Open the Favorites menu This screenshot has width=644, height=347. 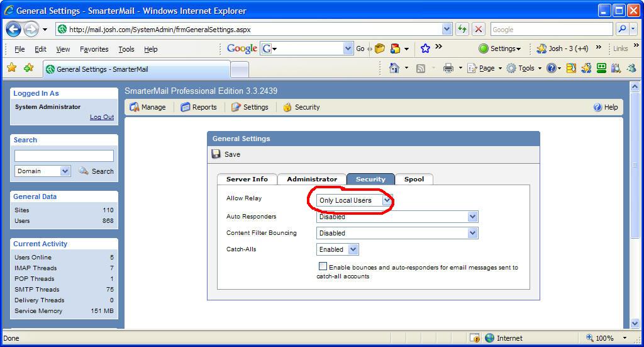click(x=94, y=49)
